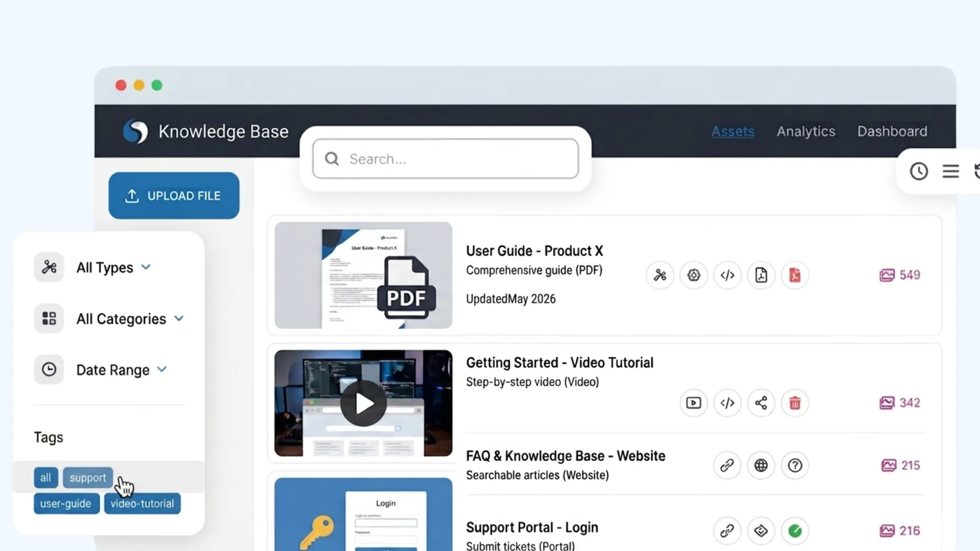Expand the All Categories dropdown
Image resolution: width=980 pixels, height=551 pixels.
pyautogui.click(x=179, y=318)
